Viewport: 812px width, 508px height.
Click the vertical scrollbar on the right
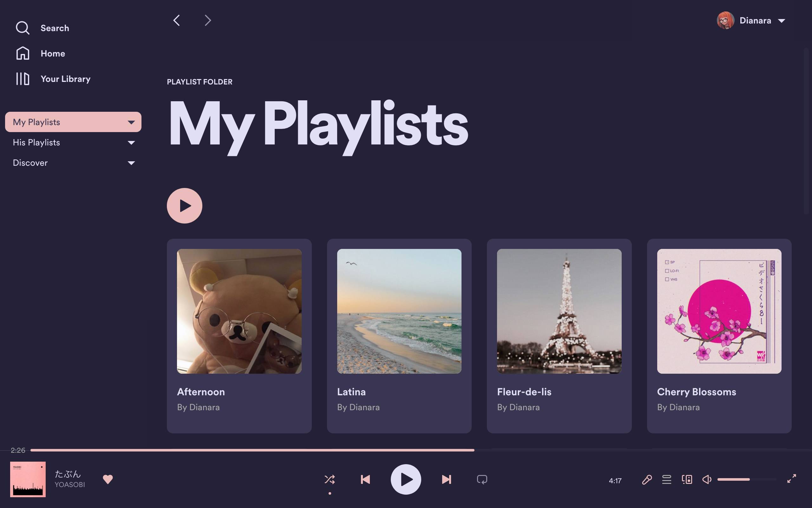coord(806,131)
